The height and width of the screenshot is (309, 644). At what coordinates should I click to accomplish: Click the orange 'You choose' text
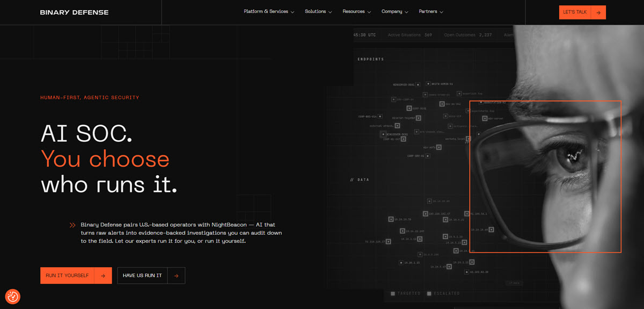click(x=105, y=159)
